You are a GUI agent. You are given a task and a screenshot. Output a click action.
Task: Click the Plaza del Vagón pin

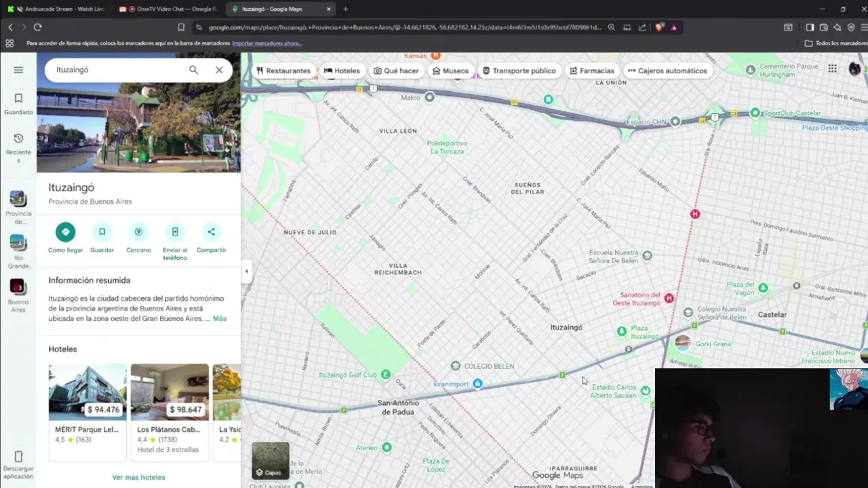(x=763, y=288)
